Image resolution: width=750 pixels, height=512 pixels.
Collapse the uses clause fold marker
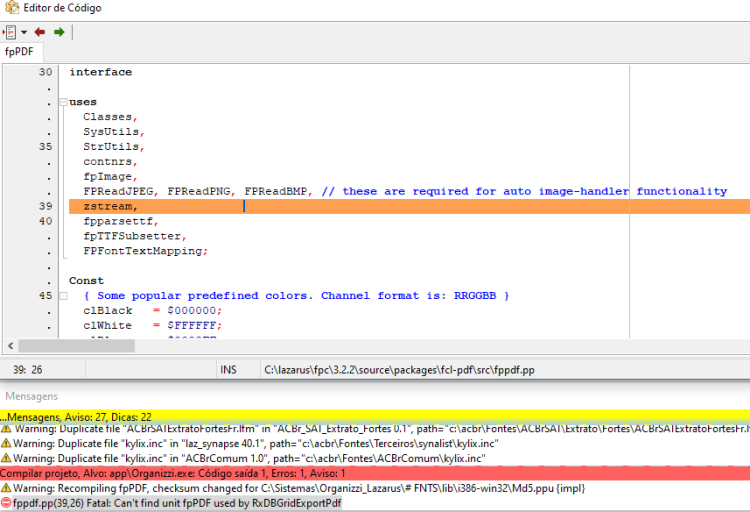tap(63, 101)
